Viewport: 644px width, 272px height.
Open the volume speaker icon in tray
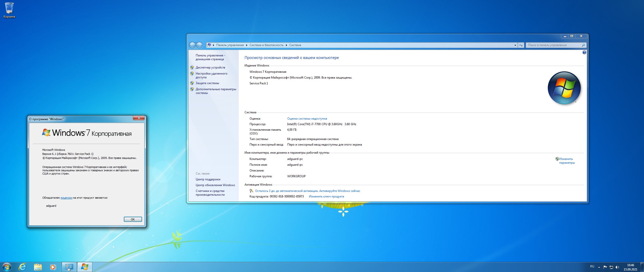click(618, 267)
